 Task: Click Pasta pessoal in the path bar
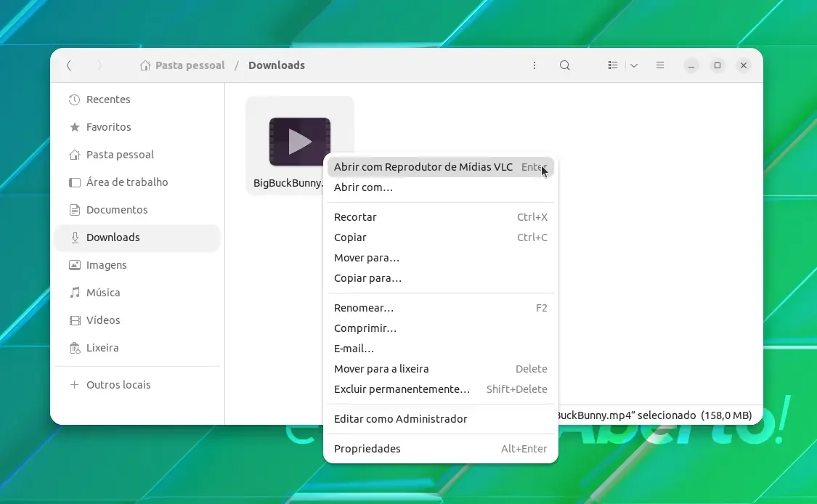click(x=190, y=65)
